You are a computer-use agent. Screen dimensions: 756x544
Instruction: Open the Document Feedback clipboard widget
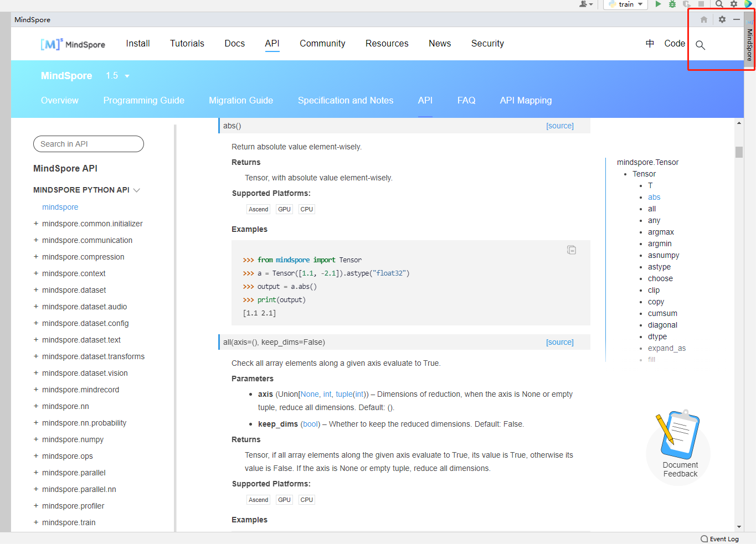[680, 447]
